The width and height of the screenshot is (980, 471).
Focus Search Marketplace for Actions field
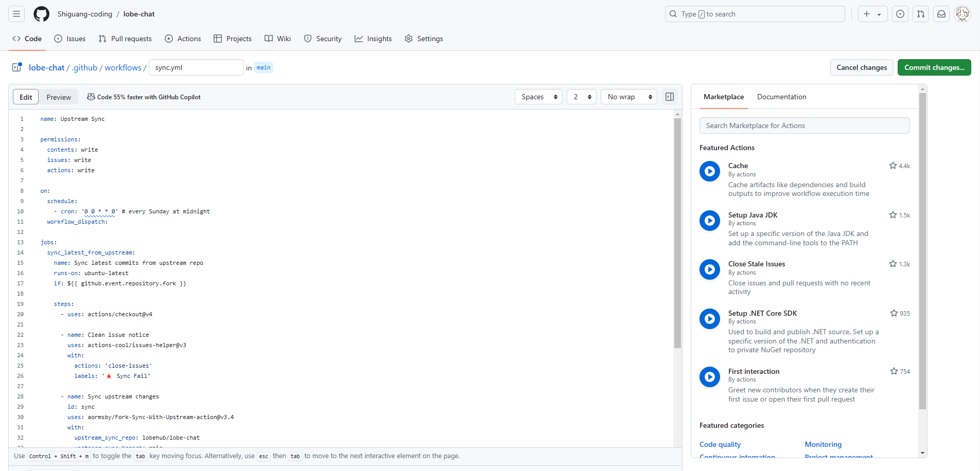[804, 125]
